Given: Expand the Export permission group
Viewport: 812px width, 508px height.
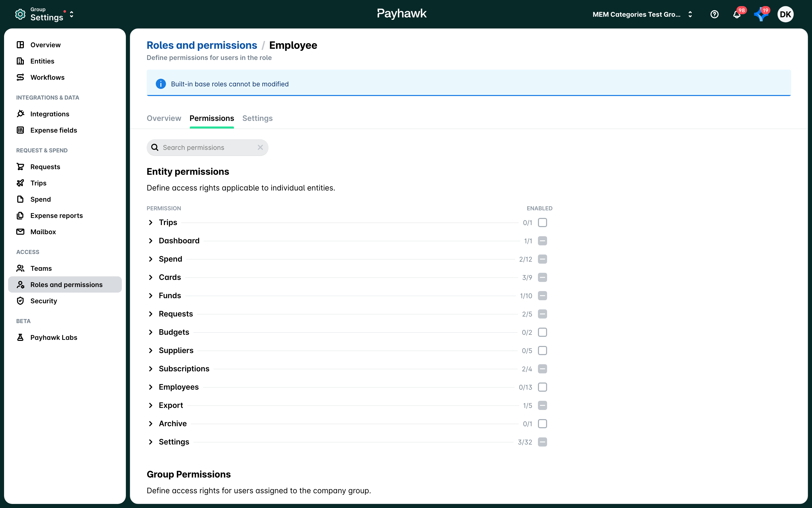Looking at the screenshot, I should tap(151, 405).
